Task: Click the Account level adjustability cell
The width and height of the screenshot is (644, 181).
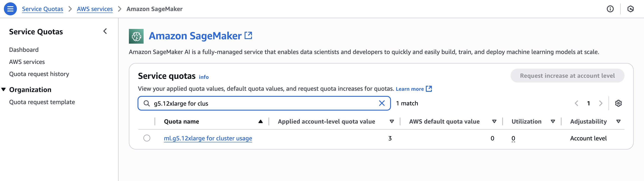Action: click(x=588, y=138)
